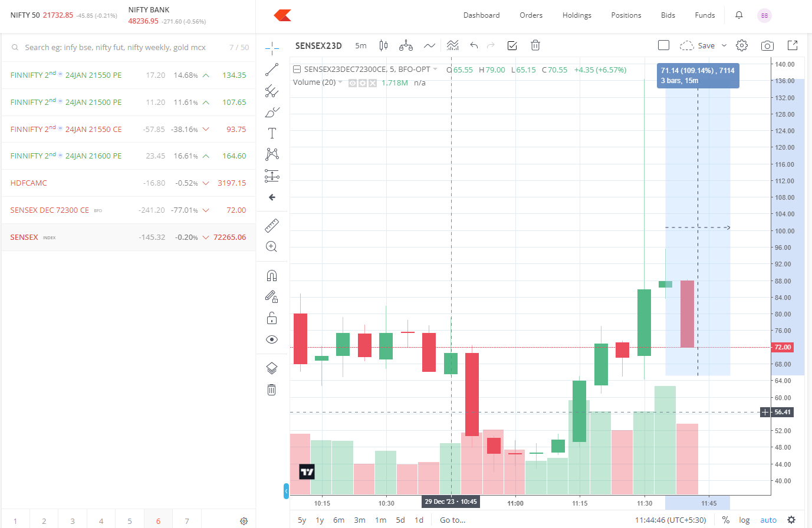Set chart range to 5y

coord(302,520)
